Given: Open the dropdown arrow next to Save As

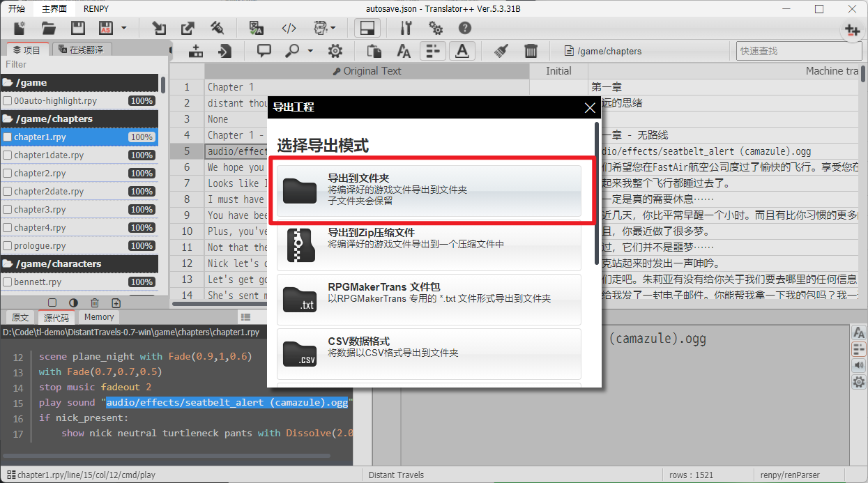Looking at the screenshot, I should pos(124,29).
